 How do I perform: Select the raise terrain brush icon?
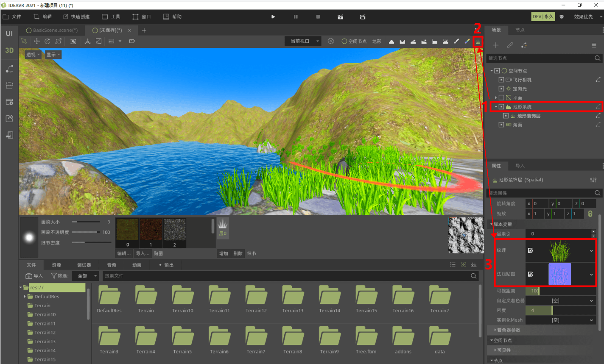click(391, 42)
